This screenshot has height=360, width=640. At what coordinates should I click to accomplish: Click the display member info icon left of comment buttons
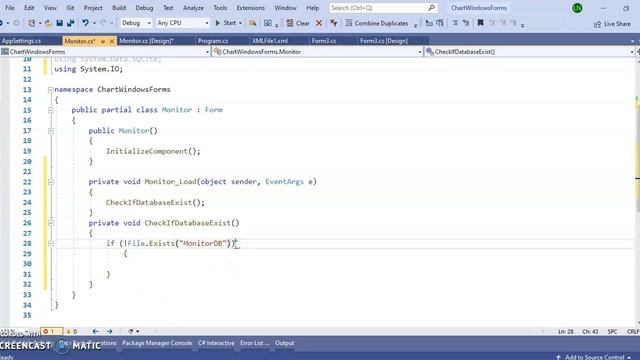click(429, 23)
